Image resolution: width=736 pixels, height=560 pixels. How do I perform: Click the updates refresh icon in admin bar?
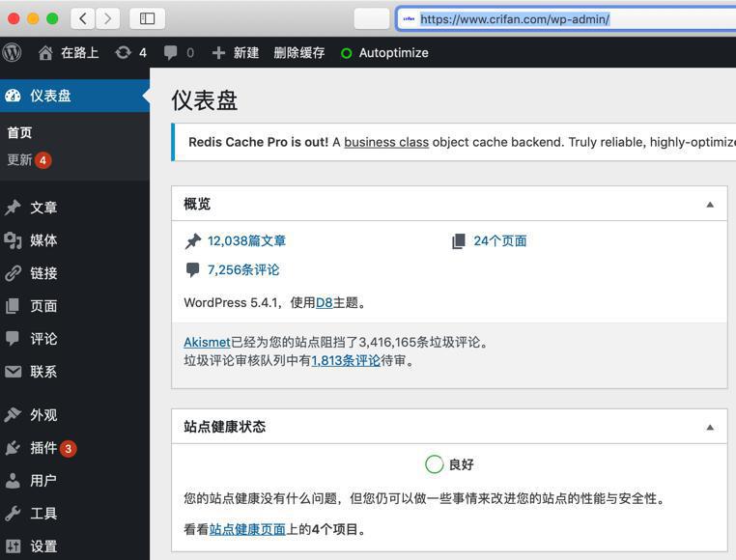pyautogui.click(x=123, y=52)
